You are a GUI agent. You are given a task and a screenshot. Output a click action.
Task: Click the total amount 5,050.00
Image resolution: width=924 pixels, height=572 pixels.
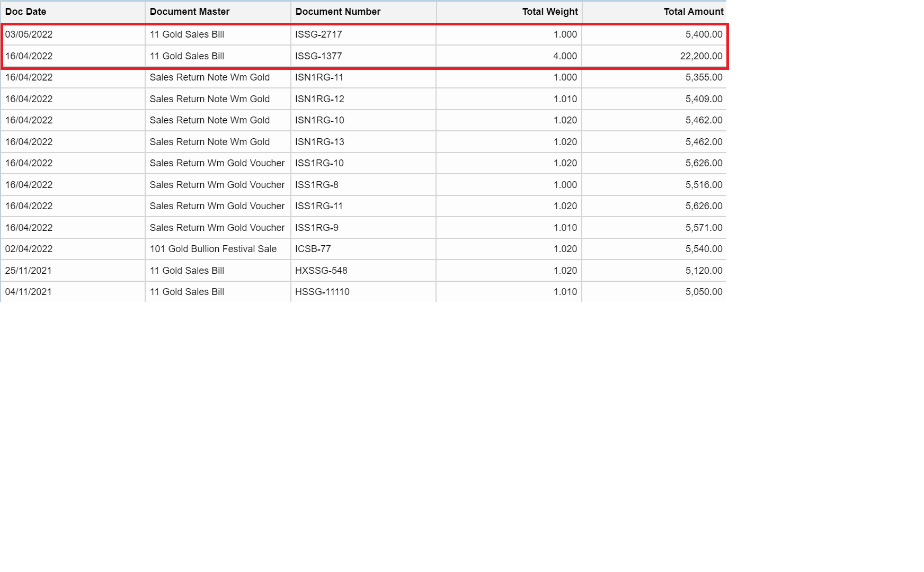pos(704,292)
